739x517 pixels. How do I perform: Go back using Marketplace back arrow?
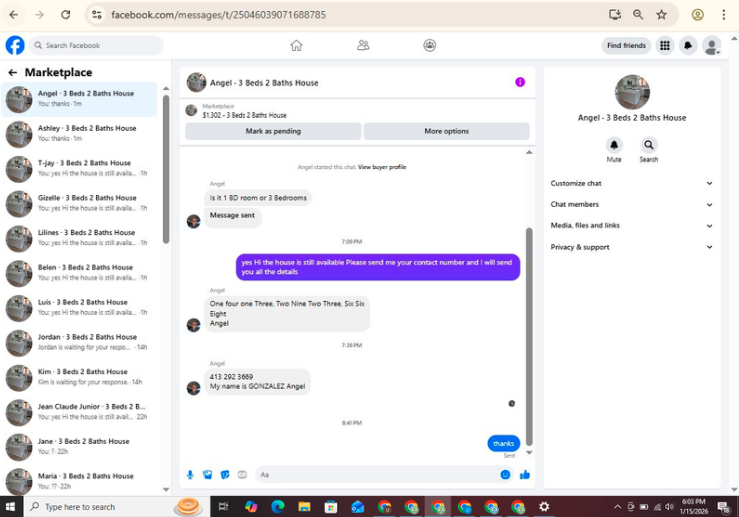(13, 72)
